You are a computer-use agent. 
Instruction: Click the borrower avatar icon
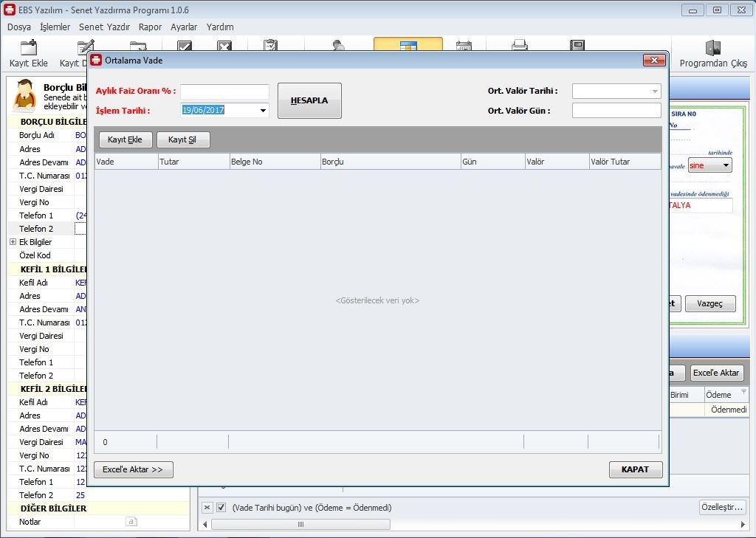tap(24, 95)
